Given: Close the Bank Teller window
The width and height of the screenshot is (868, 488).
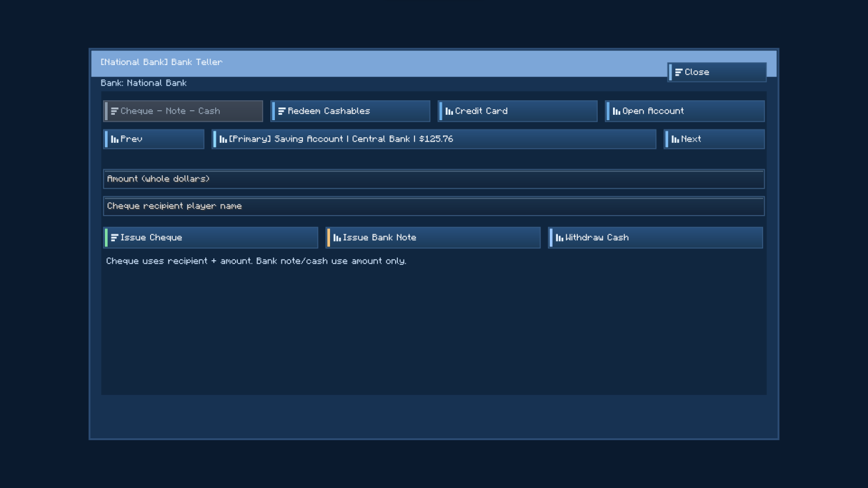Looking at the screenshot, I should coord(717,72).
